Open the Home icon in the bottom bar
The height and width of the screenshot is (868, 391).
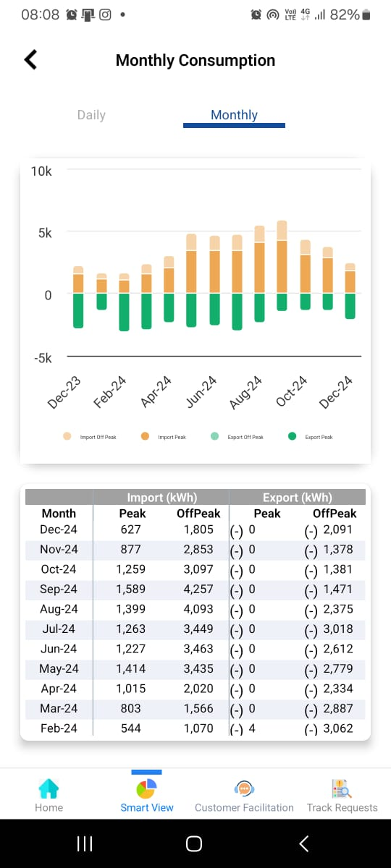pyautogui.click(x=49, y=788)
